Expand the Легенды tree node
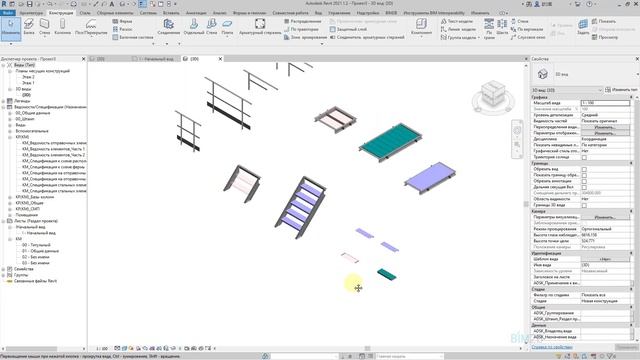 [3, 101]
